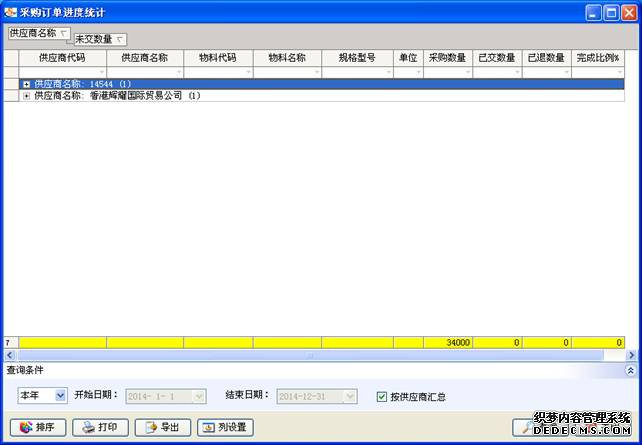Open the 开始日期 date dropdown
The width and height of the screenshot is (642, 445).
(199, 396)
